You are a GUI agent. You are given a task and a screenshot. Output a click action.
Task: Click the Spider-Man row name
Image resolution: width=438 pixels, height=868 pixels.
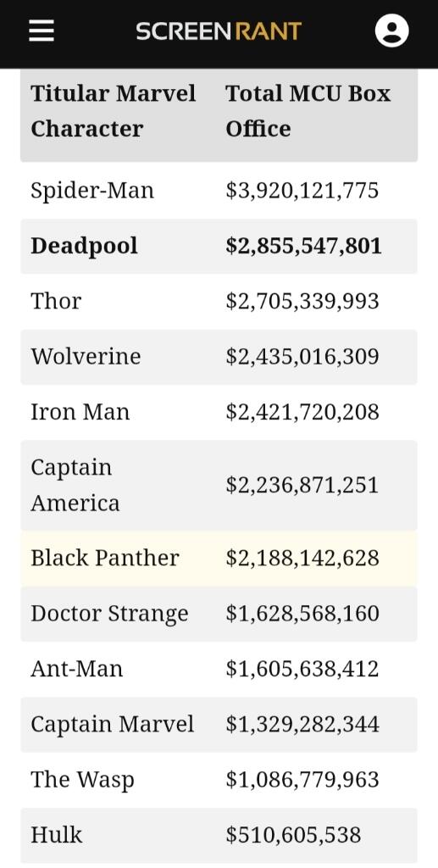click(92, 191)
